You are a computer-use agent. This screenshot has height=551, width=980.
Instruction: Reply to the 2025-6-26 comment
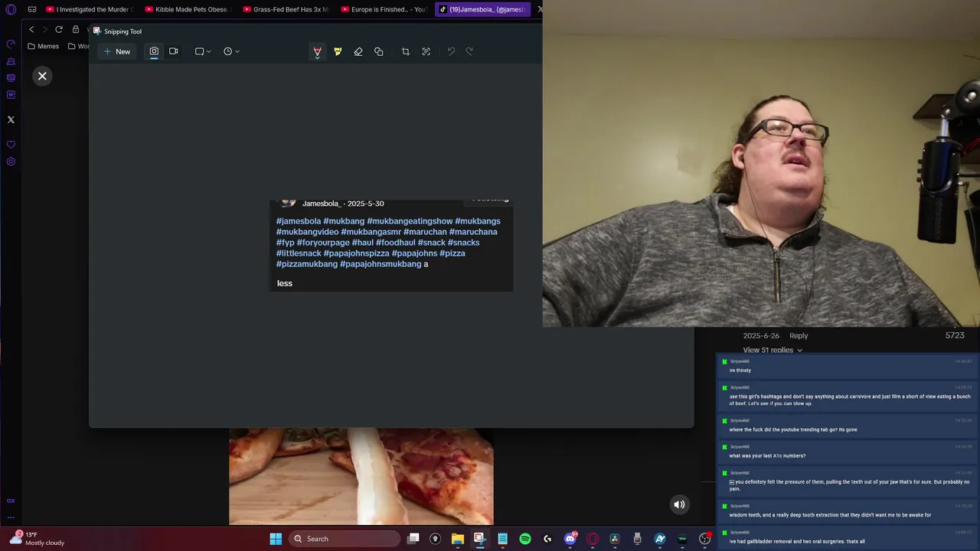coord(799,335)
